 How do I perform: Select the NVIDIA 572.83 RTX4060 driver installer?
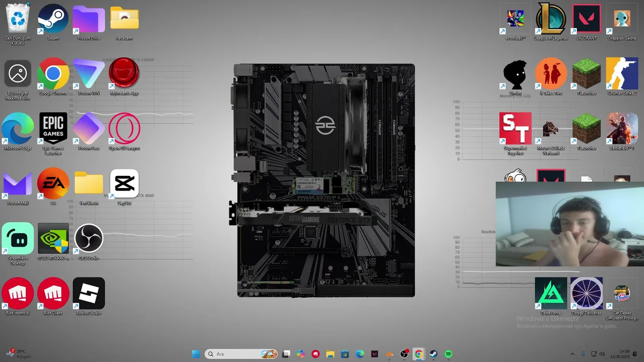point(53,242)
